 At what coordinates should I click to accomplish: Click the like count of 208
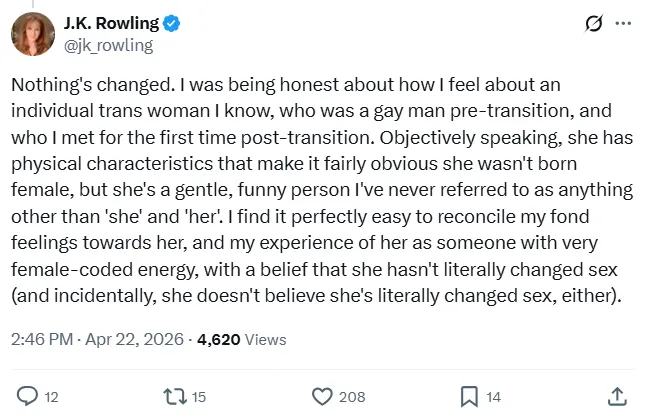tap(352, 397)
